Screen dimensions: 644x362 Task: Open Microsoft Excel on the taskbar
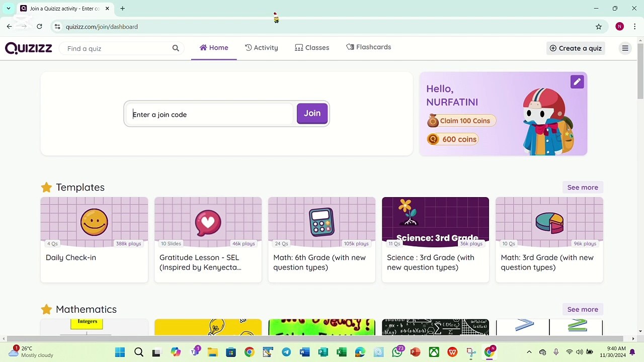tap(342, 352)
